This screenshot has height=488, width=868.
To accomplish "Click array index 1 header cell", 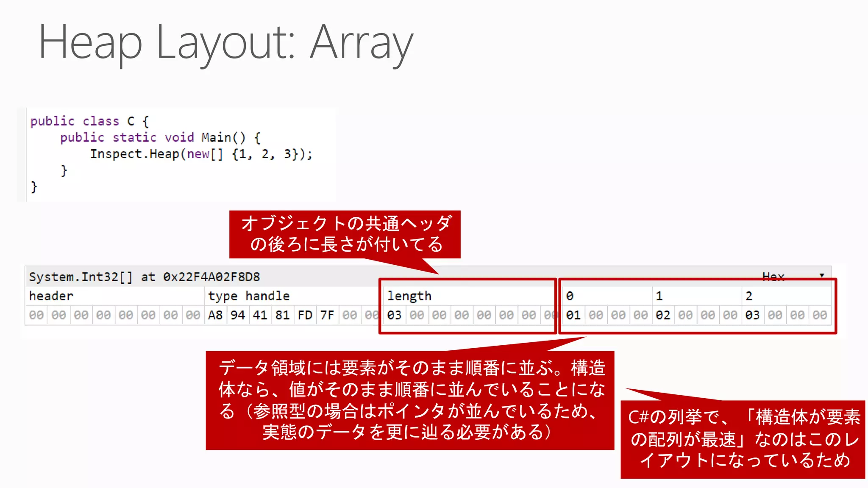I will click(659, 296).
